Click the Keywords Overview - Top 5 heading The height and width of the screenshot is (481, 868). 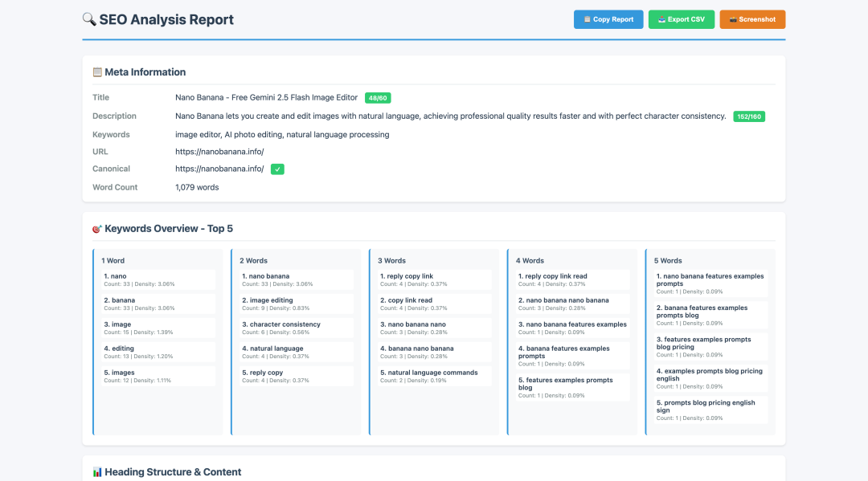point(169,229)
